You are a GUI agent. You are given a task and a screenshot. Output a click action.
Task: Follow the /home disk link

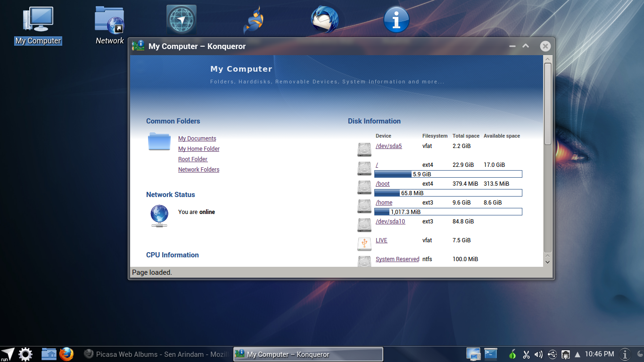pos(383,202)
